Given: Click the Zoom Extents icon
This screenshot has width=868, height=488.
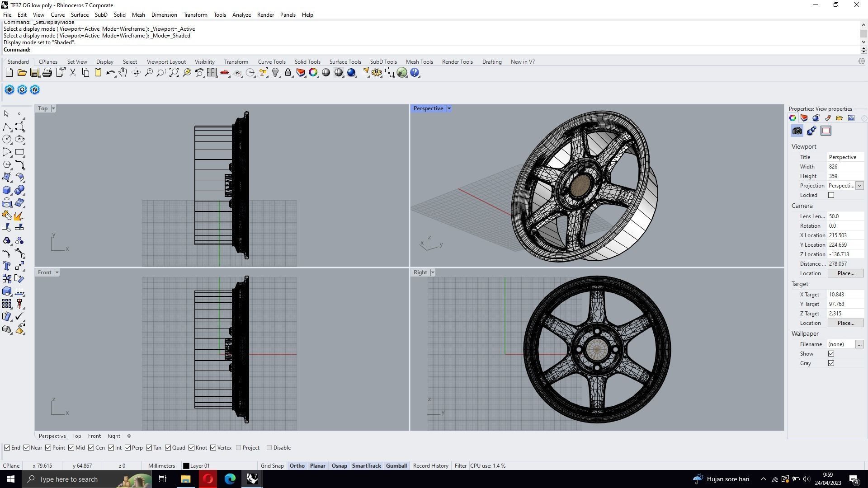Looking at the screenshot, I should pyautogui.click(x=174, y=73).
